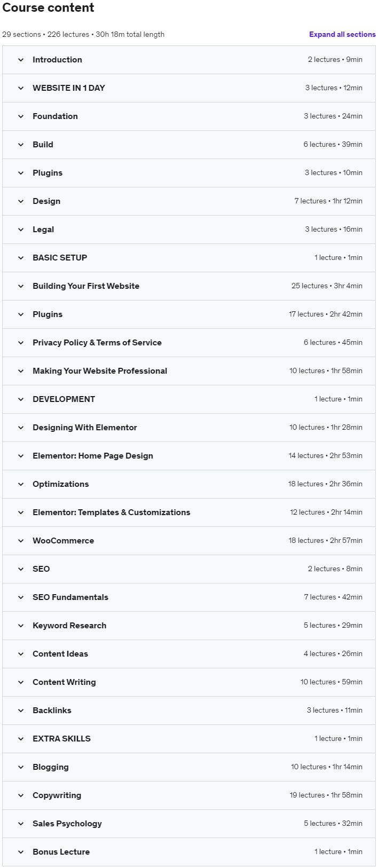Click the chevron beside Keyword Research

click(21, 626)
